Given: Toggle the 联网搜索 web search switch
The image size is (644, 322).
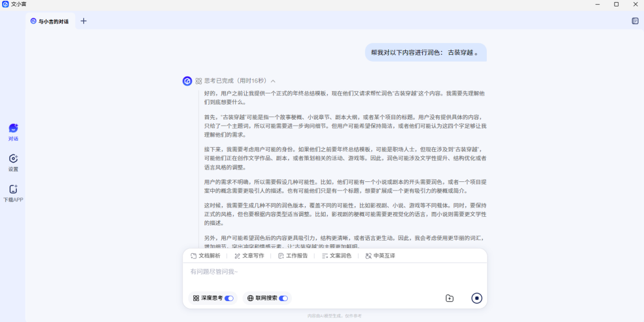Looking at the screenshot, I should point(283,298).
